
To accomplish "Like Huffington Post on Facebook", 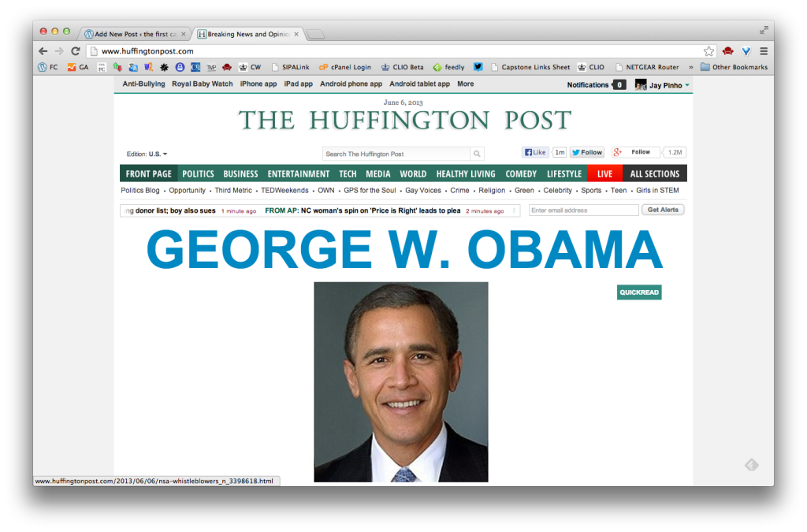I will [x=535, y=152].
